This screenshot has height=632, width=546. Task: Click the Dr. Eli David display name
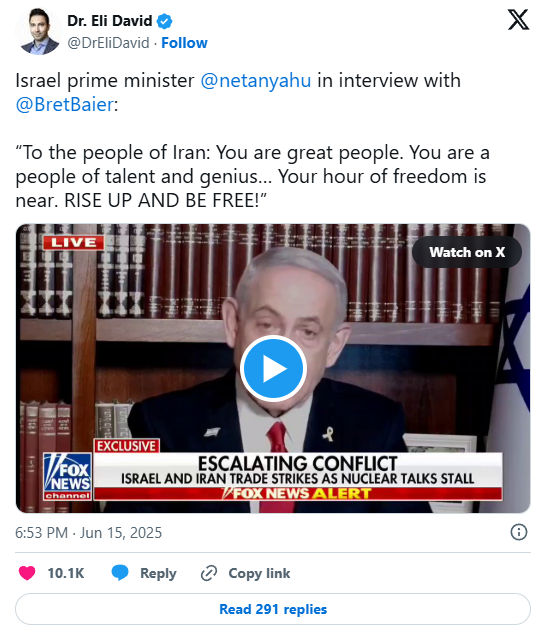tap(110, 21)
